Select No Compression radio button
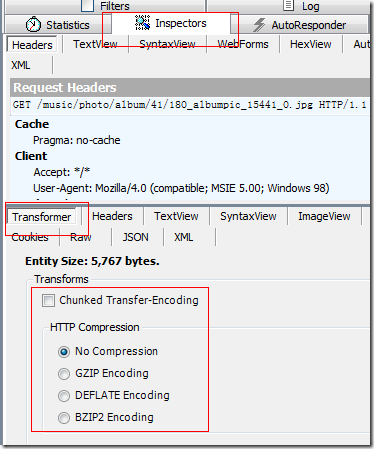The image size is (374, 449). tap(64, 352)
